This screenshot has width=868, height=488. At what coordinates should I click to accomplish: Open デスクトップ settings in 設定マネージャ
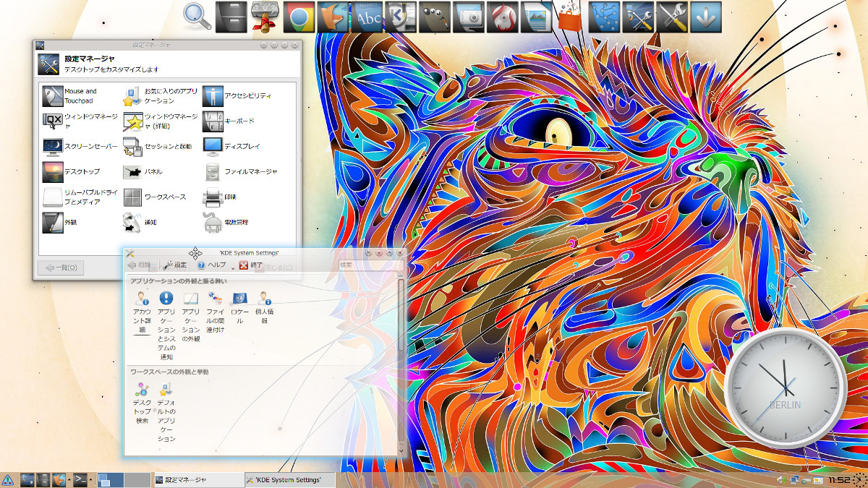(71, 171)
